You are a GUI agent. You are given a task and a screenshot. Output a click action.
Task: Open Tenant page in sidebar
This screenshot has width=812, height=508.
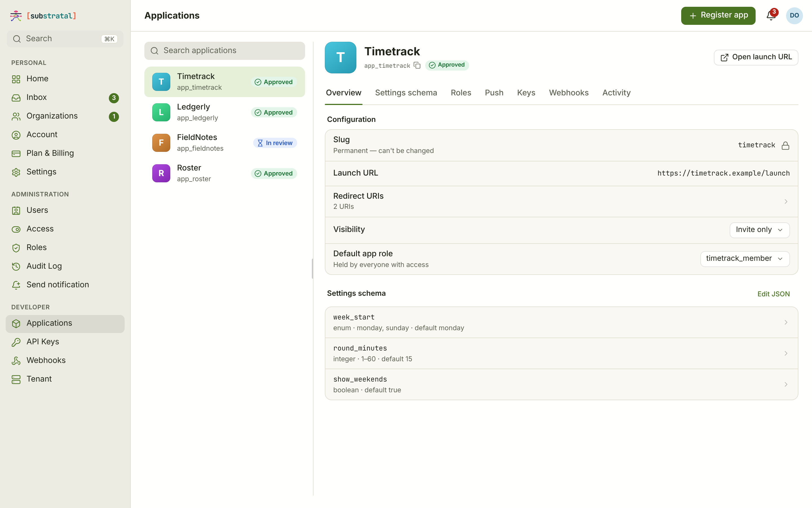[x=65, y=379]
